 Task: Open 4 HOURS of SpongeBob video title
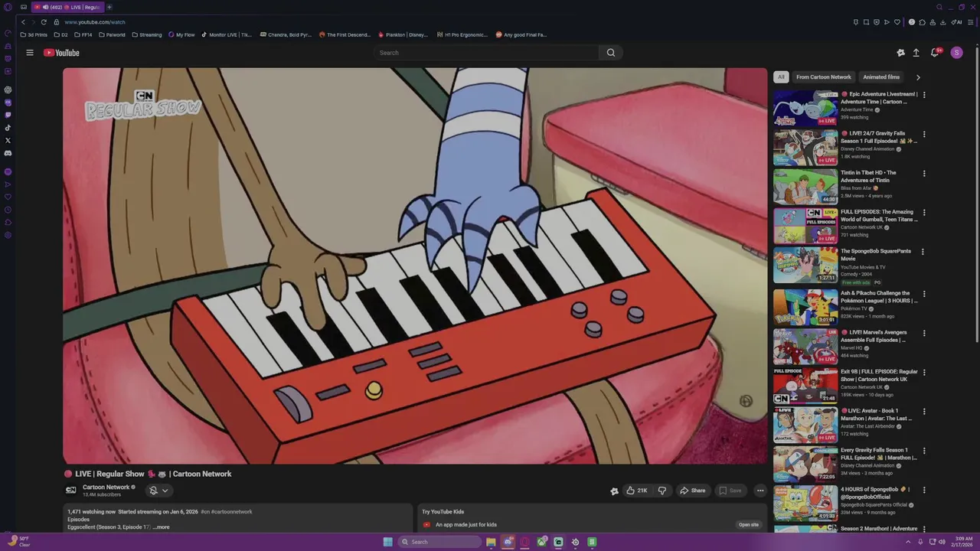click(x=874, y=493)
